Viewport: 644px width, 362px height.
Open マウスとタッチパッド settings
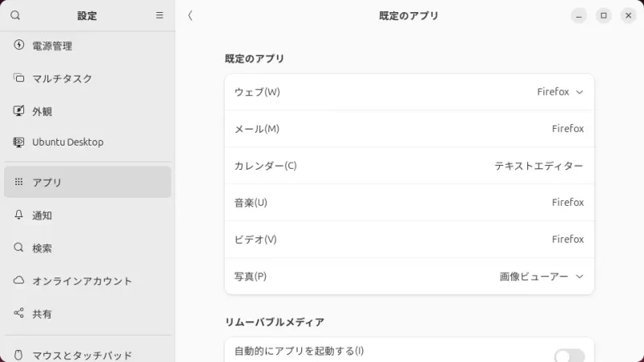pyautogui.click(x=87, y=354)
